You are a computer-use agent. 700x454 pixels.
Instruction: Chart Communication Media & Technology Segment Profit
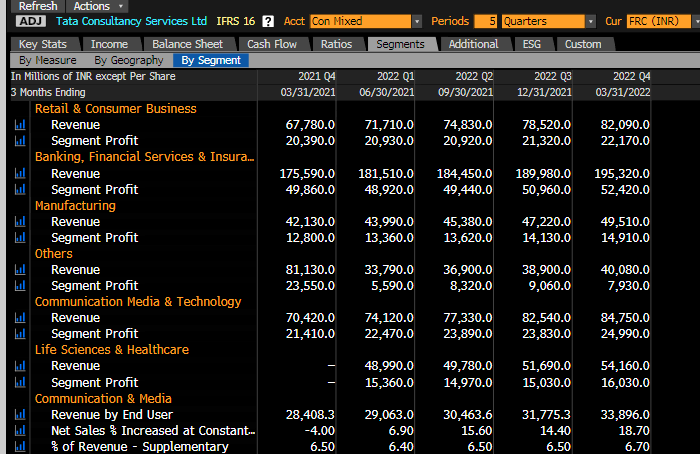point(20,334)
